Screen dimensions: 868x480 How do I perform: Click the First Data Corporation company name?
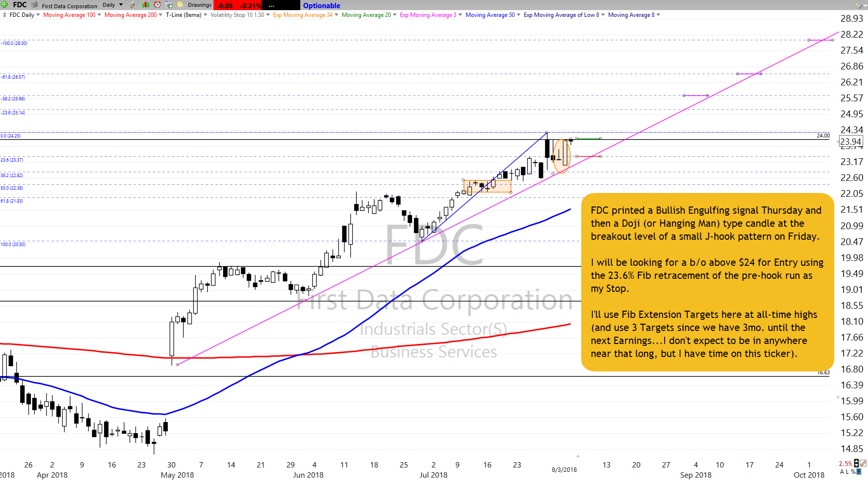coord(69,6)
